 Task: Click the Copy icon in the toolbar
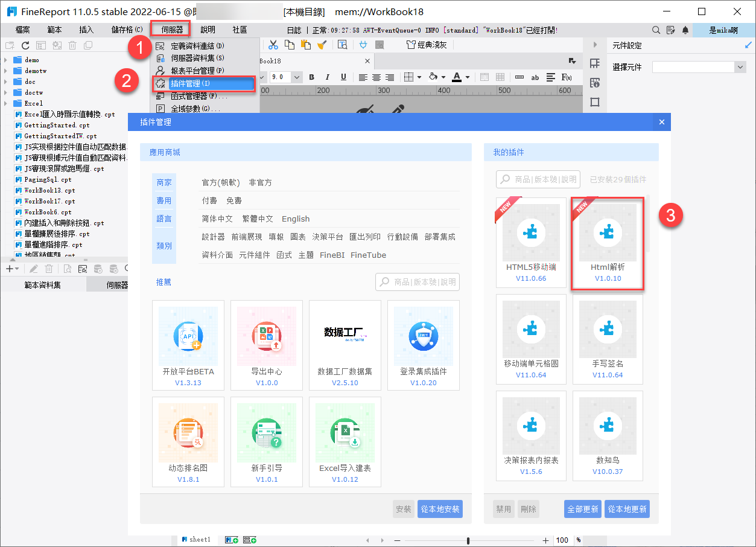(290, 45)
